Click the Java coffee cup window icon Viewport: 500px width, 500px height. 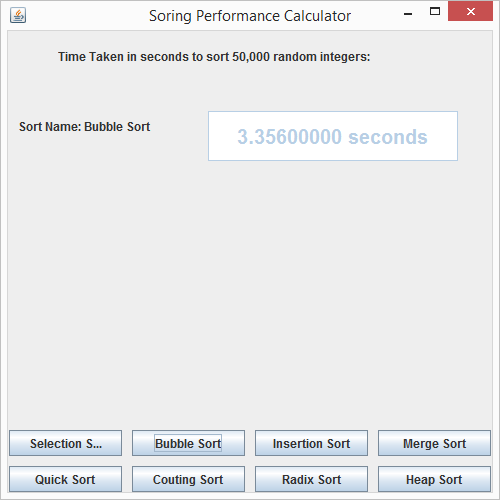18,15
